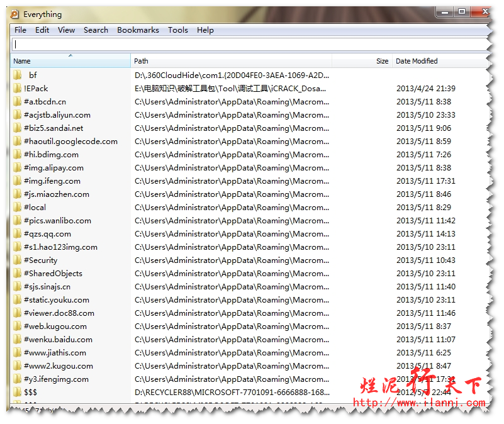Select the #web.kugou.com folder icon
The width and height of the screenshot is (504, 424).
(18, 326)
